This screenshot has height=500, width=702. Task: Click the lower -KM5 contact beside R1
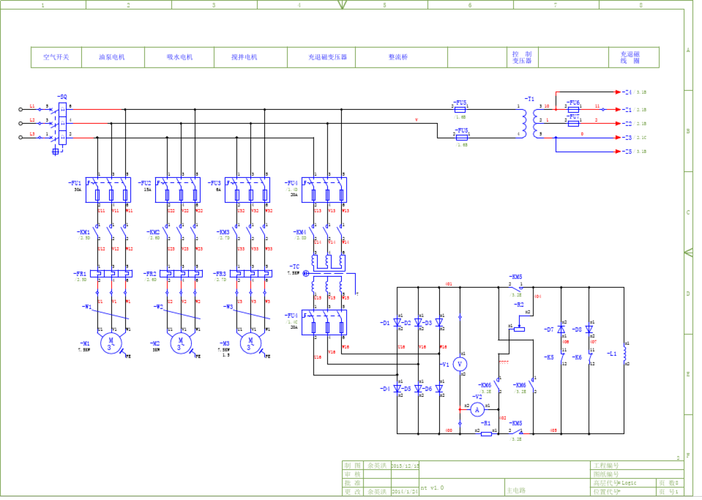click(x=516, y=432)
